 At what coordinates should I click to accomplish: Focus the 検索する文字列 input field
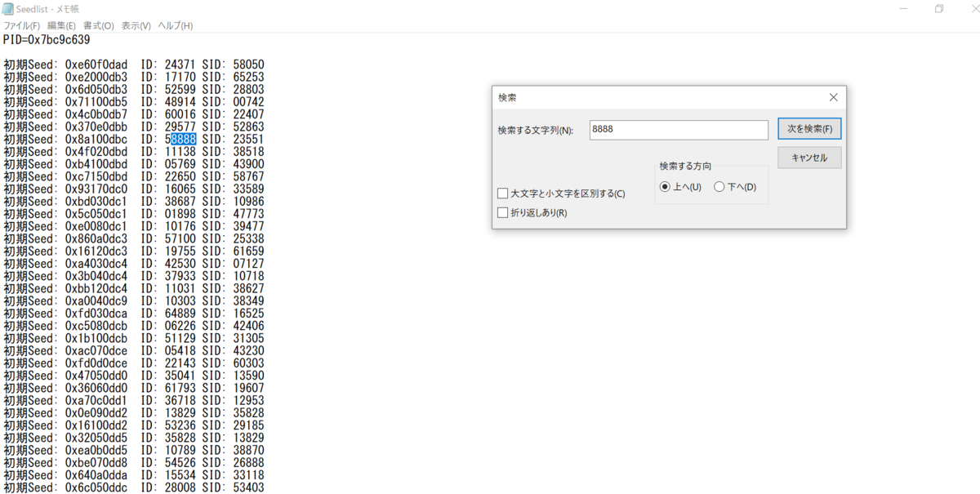(679, 130)
